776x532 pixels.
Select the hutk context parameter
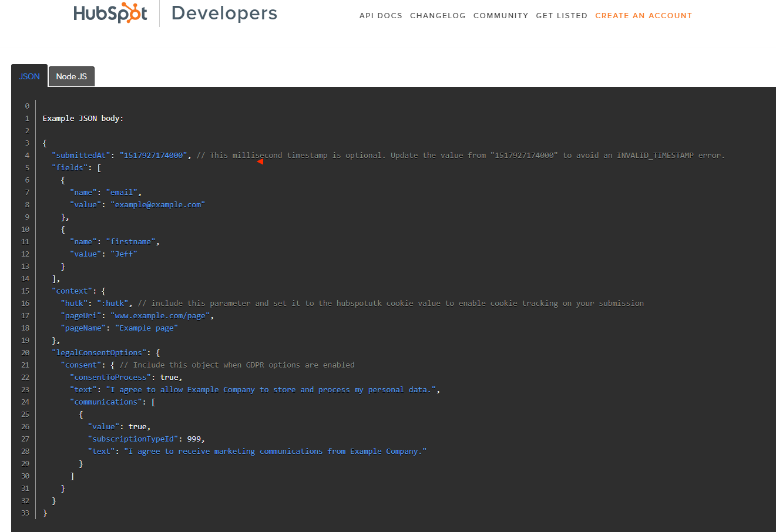(x=75, y=303)
